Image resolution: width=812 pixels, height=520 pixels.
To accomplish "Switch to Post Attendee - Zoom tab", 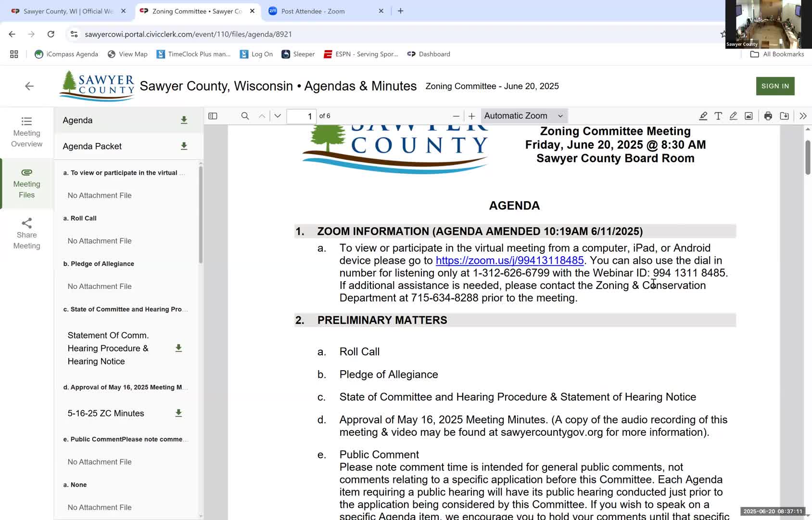I will [x=313, y=11].
